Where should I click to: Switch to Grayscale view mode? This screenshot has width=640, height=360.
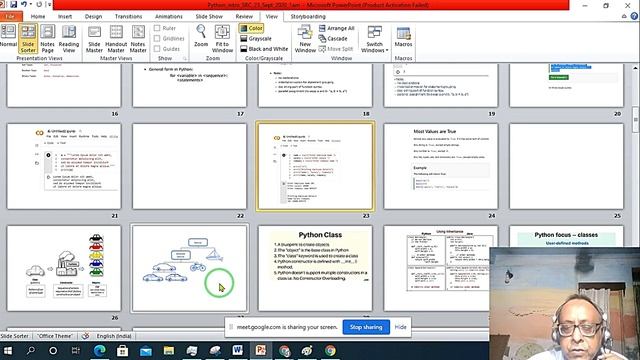[256, 38]
